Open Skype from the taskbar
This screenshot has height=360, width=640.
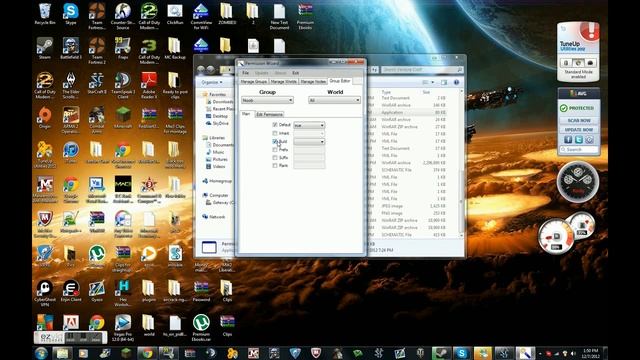coord(462,353)
